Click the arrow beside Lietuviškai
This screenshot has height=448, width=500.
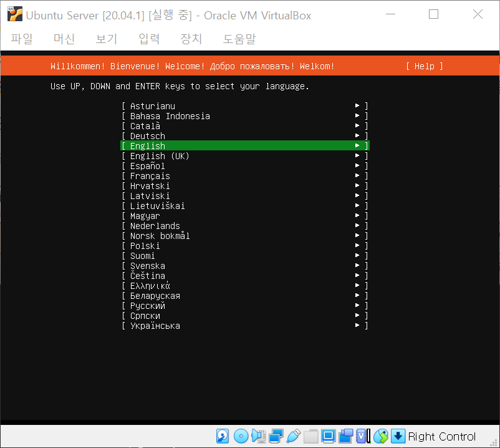pos(357,205)
